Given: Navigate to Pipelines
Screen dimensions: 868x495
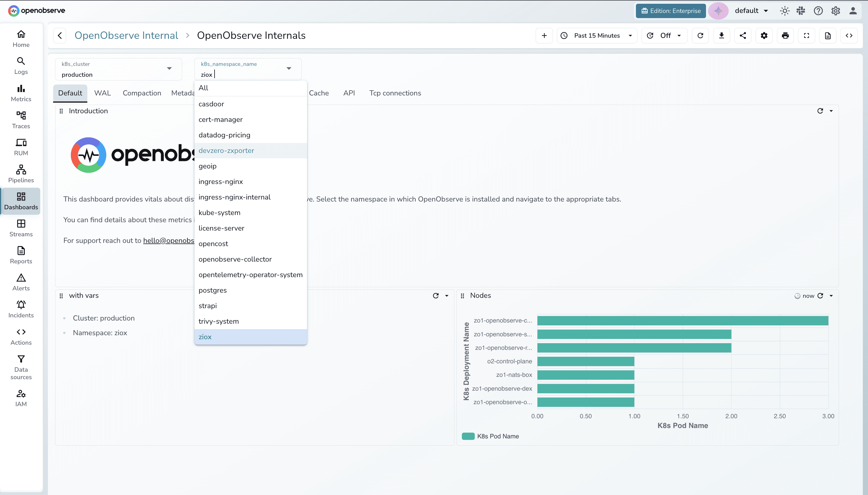Looking at the screenshot, I should (21, 174).
